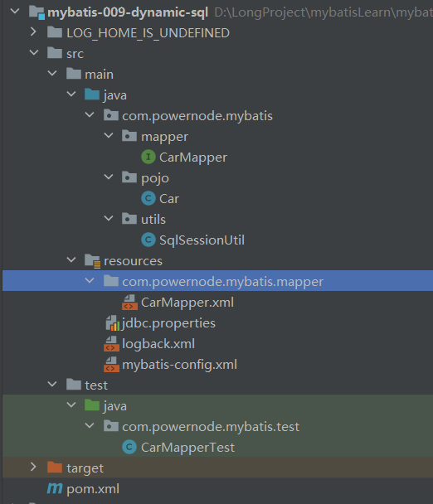
Task: Open the CarMapperTest class file
Action: point(187,448)
